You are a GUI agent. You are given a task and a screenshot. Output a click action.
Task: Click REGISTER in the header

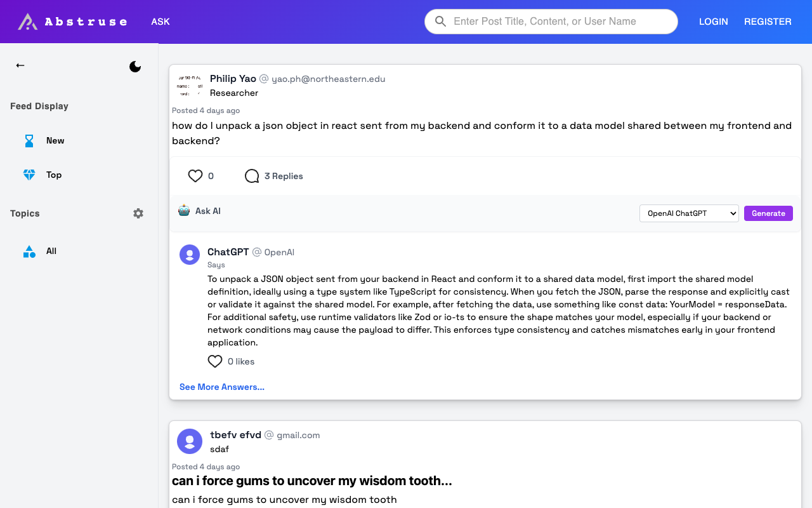pyautogui.click(x=768, y=21)
